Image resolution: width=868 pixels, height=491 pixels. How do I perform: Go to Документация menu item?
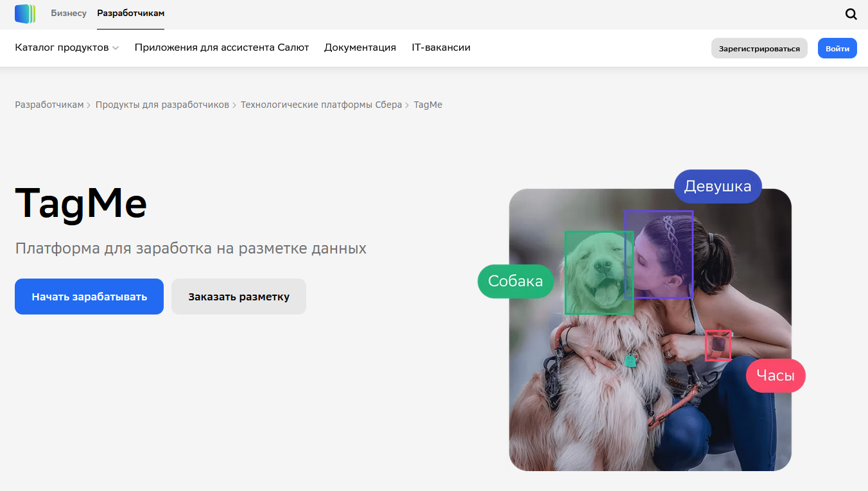pos(360,47)
